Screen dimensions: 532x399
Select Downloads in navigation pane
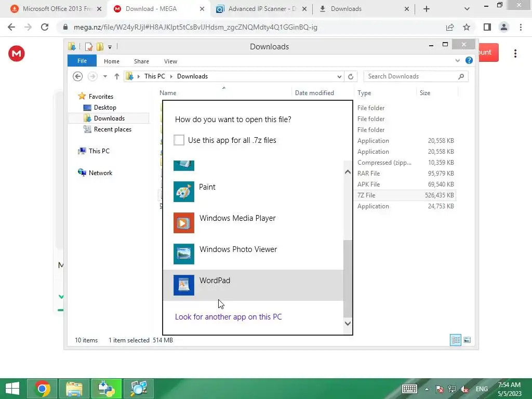coord(109,118)
